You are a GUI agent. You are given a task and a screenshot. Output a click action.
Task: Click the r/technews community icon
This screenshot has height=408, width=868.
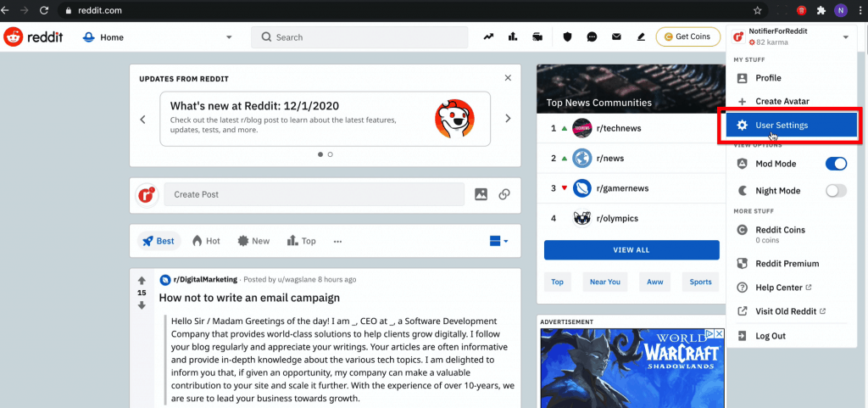point(581,128)
